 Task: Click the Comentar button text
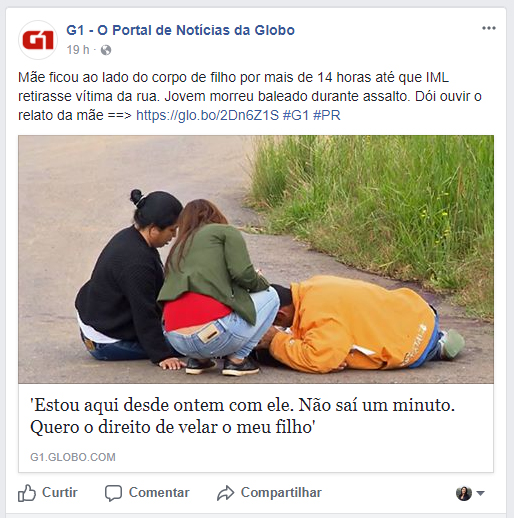(159, 492)
